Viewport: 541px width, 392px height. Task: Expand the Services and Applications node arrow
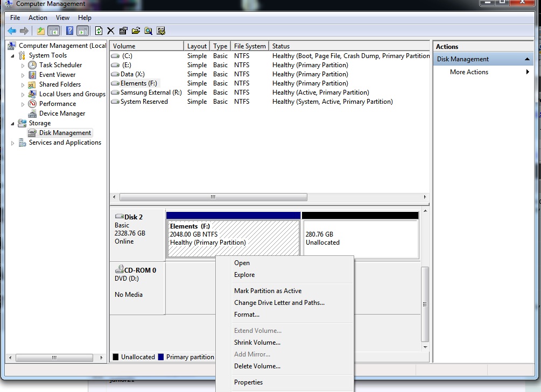[12, 143]
